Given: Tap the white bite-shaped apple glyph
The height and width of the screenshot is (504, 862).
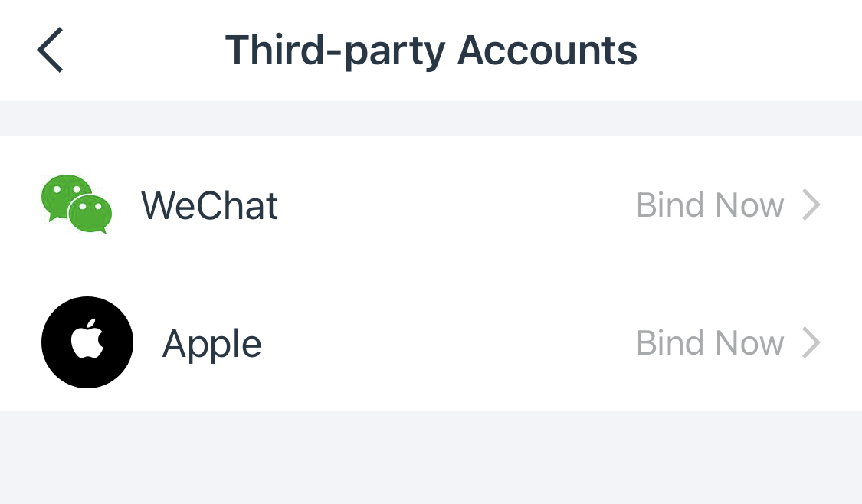Looking at the screenshot, I should coord(87,339).
